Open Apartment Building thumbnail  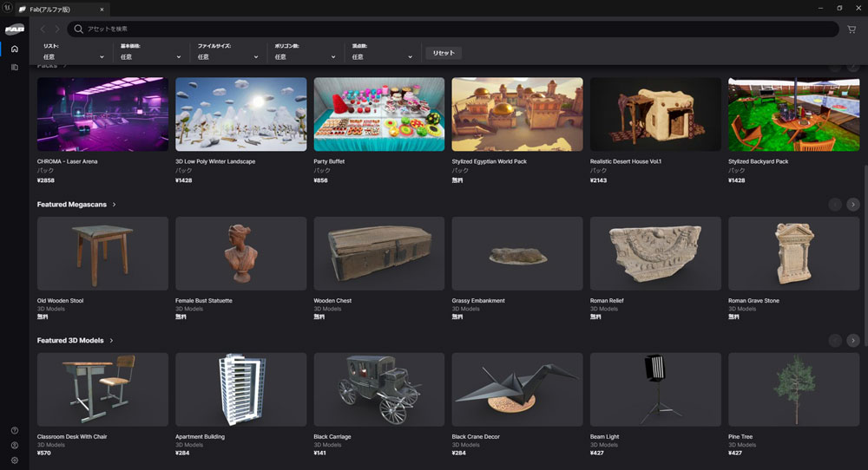tap(240, 389)
